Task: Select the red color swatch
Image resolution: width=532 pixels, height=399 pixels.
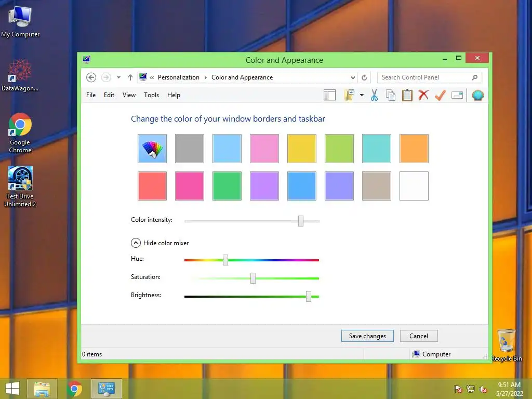Action: [152, 186]
